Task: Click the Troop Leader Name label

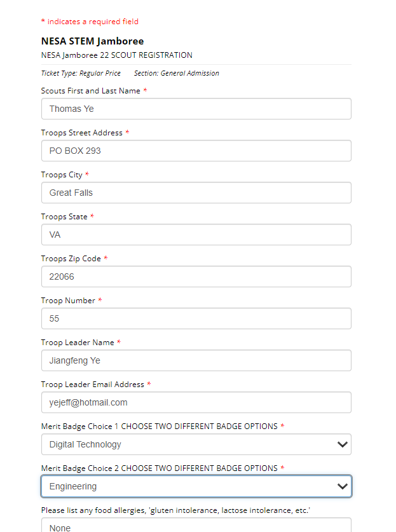Action: 78,343
